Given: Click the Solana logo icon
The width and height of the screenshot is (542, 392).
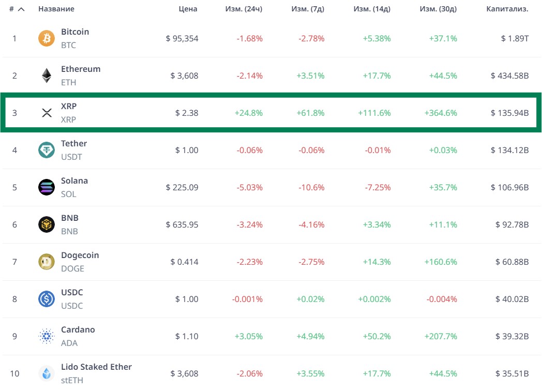Looking at the screenshot, I should pos(47,187).
